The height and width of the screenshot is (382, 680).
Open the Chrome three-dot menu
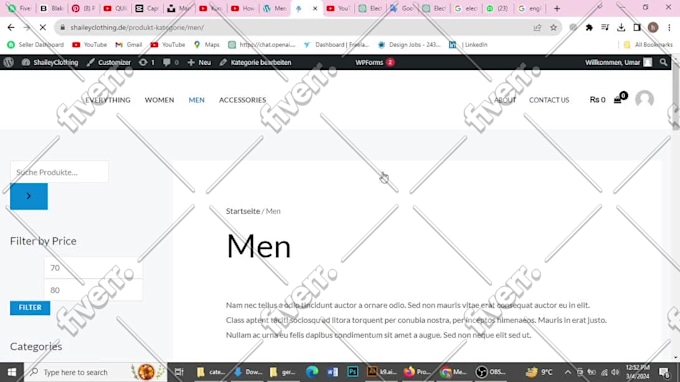click(x=669, y=27)
